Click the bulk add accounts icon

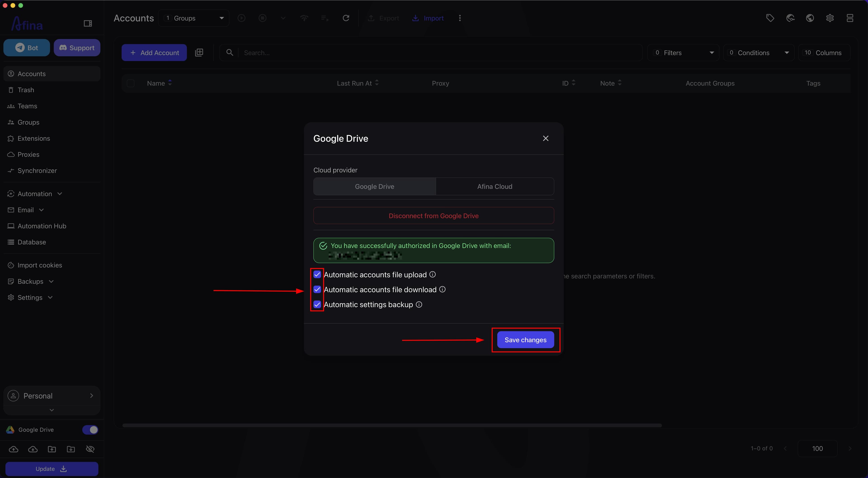click(199, 53)
